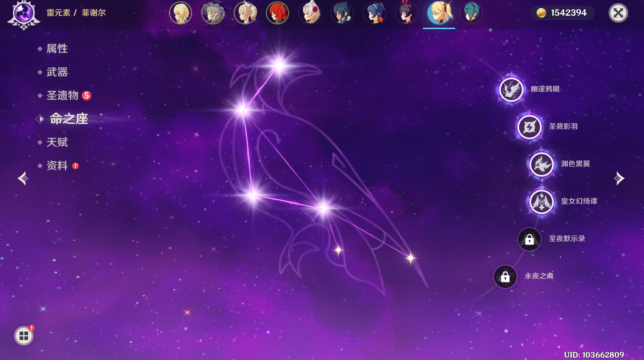Viewport: 644px width, 360px height.
Task: Switch to the previous character arrow
Action: point(23,178)
